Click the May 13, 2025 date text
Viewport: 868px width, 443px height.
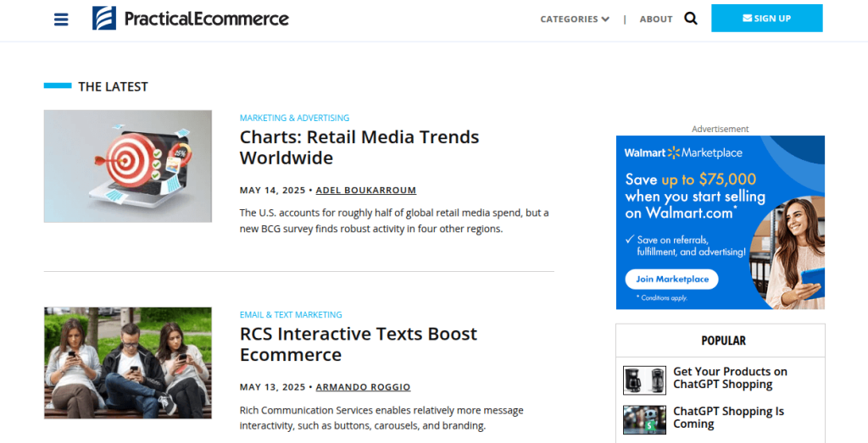[x=272, y=387]
